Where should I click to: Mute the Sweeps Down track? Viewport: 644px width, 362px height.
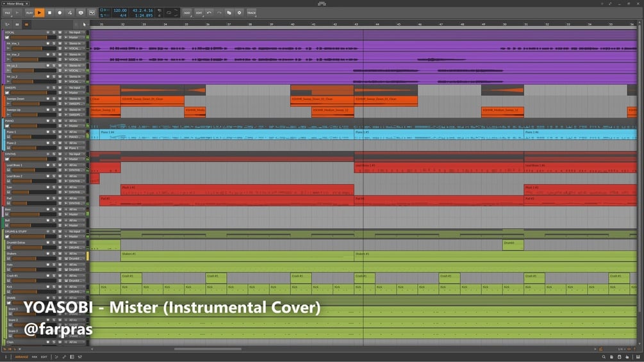click(60, 99)
